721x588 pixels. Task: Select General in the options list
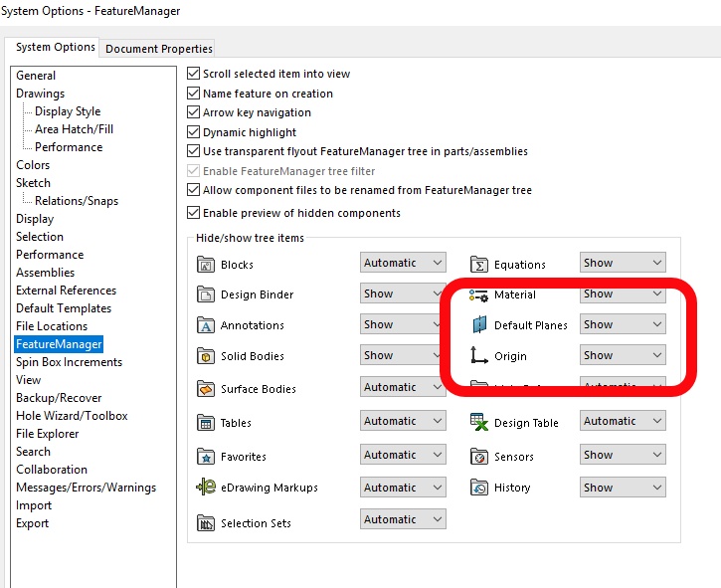(36, 76)
